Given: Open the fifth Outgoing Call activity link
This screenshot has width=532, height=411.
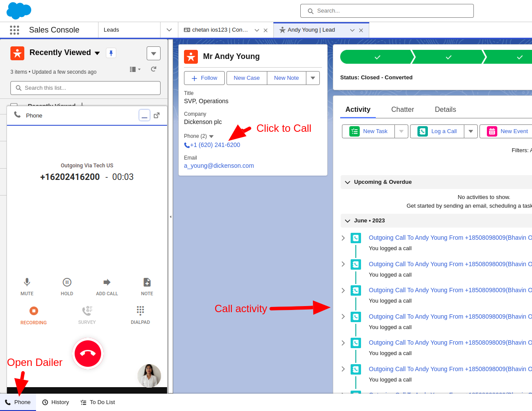Looking at the screenshot, I should [x=450, y=342].
